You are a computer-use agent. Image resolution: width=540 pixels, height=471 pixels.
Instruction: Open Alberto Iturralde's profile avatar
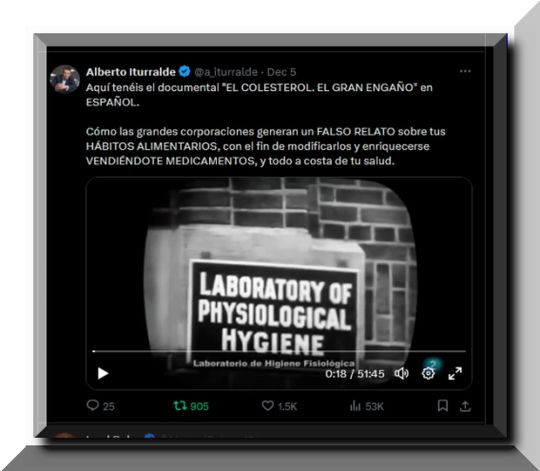click(x=65, y=79)
